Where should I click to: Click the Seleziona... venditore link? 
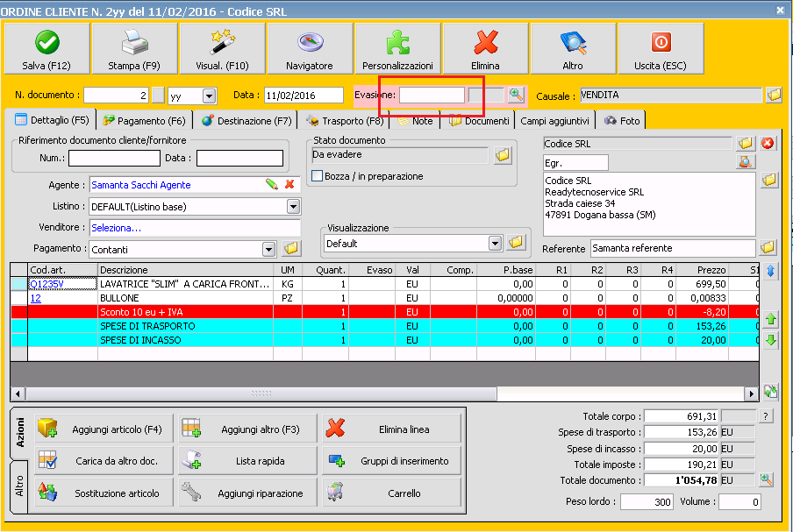pos(116,228)
